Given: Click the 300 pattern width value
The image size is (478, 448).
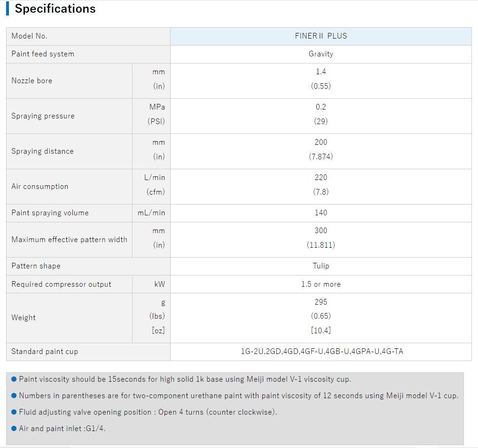Looking at the screenshot, I should (x=321, y=230).
